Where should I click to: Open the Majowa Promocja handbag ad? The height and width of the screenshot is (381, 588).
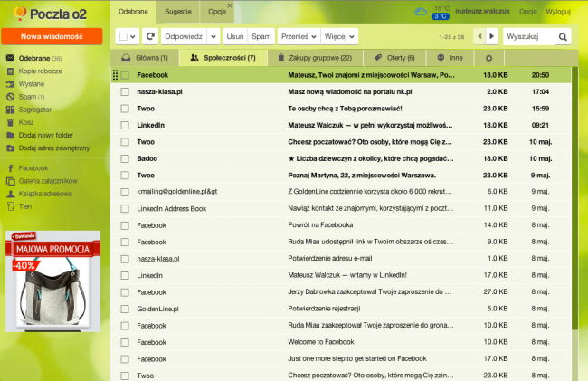tap(52, 281)
